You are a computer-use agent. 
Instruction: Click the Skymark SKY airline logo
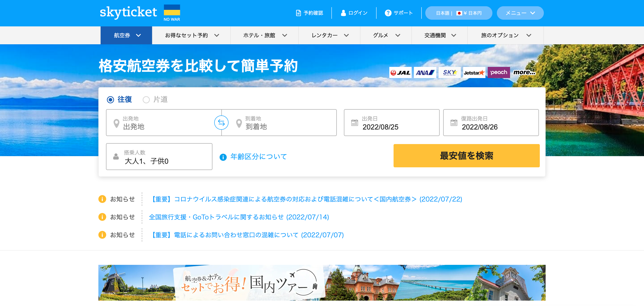pos(449,72)
